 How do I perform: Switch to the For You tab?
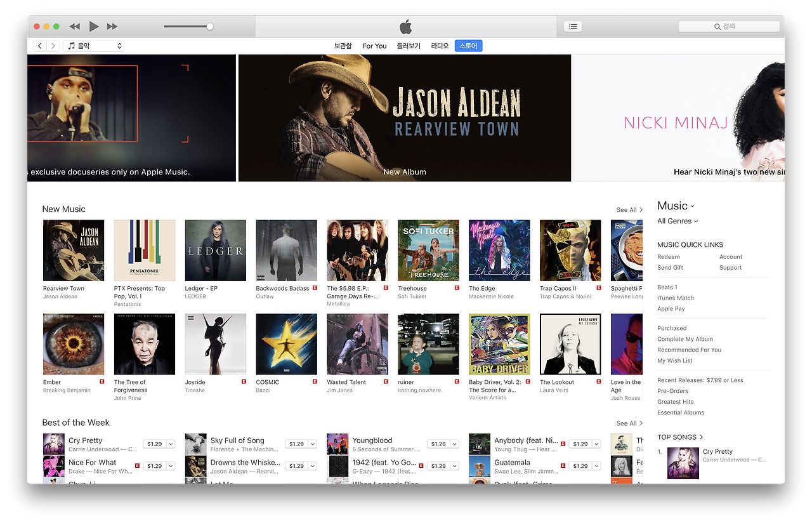pos(374,46)
